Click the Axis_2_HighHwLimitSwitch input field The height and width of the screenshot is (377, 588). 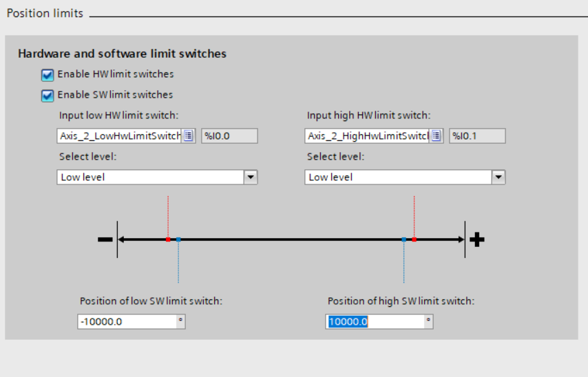pyautogui.click(x=368, y=136)
